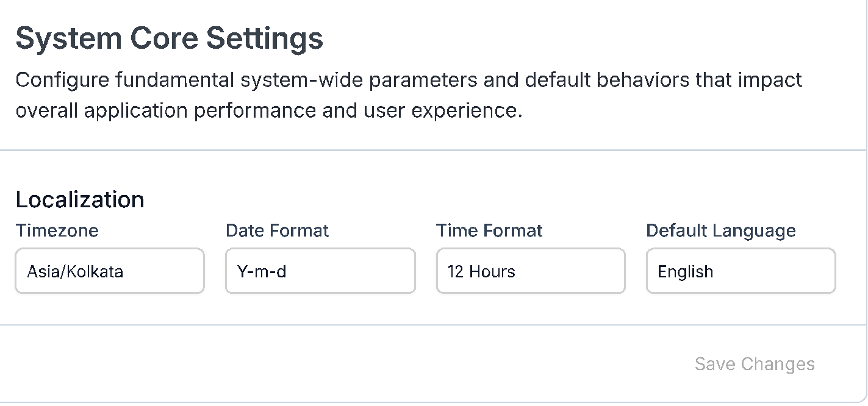Click the Default Language field label

(720, 230)
